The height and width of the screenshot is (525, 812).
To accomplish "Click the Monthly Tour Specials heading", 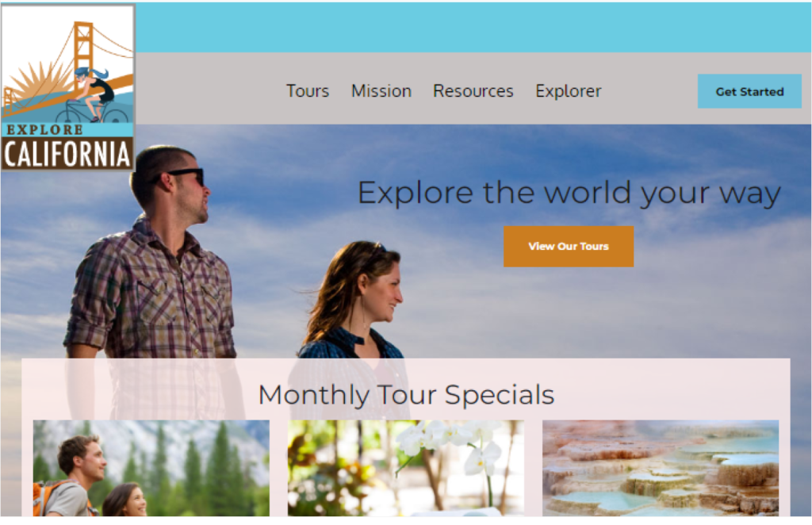I will (406, 395).
